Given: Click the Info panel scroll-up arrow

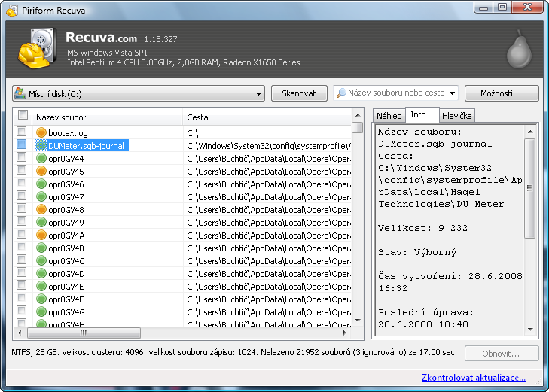Looking at the screenshot, I should [x=530, y=132].
